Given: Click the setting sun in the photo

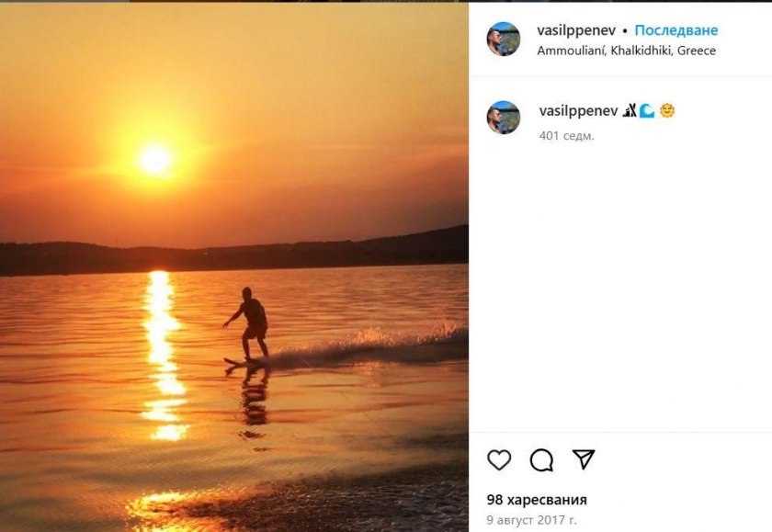Looking at the screenshot, I should [x=154, y=159].
